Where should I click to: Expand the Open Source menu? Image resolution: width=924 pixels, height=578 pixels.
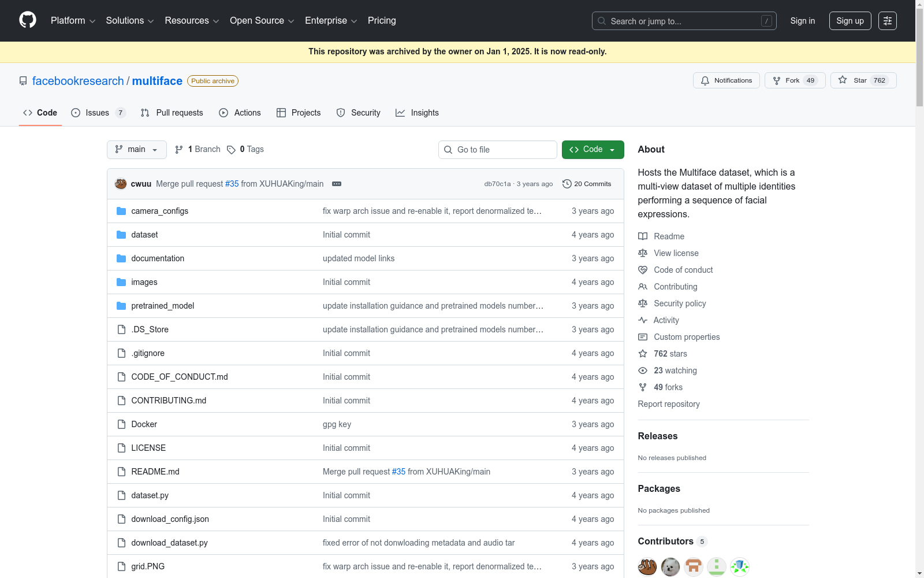[262, 21]
